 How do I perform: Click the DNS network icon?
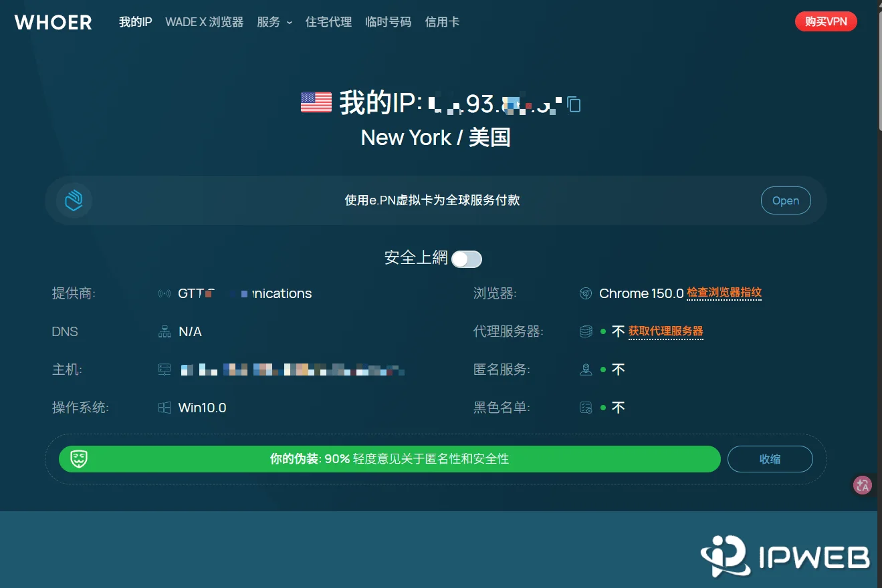[164, 331]
